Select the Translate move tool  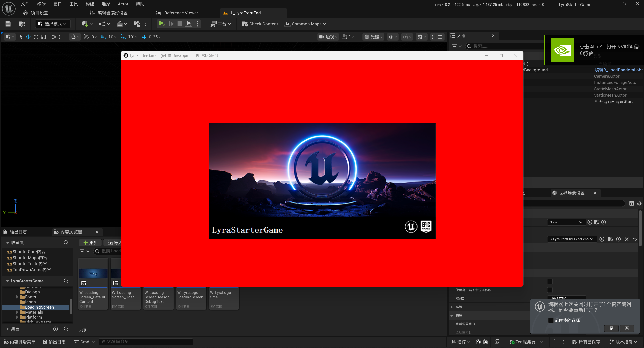point(28,37)
